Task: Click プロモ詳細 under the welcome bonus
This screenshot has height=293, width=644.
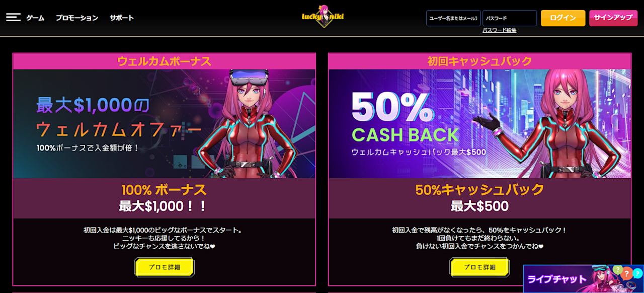Action: [x=165, y=267]
